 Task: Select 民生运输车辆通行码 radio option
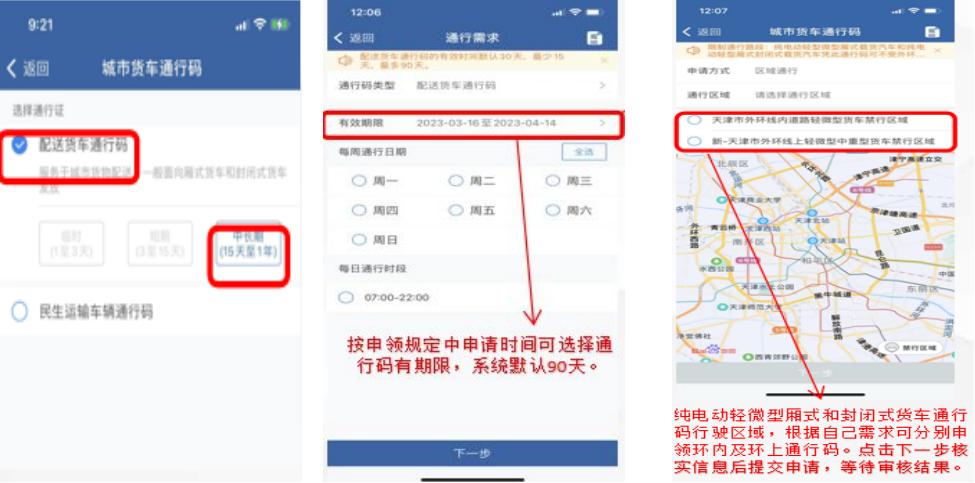pyautogui.click(x=20, y=311)
